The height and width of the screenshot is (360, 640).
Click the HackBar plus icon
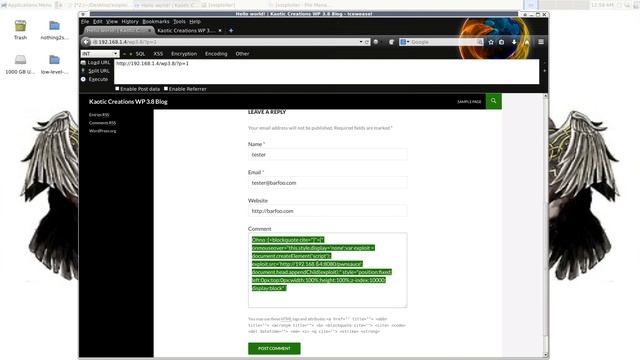[131, 54]
